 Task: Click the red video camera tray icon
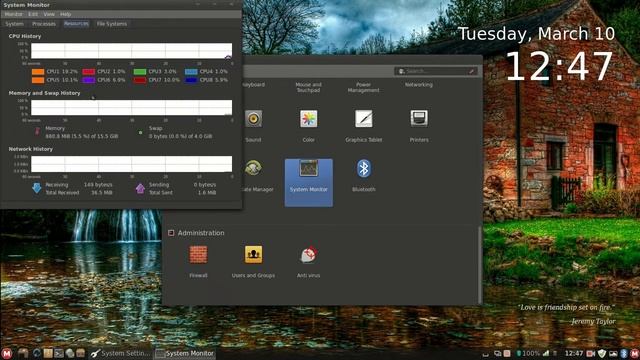click(591, 353)
